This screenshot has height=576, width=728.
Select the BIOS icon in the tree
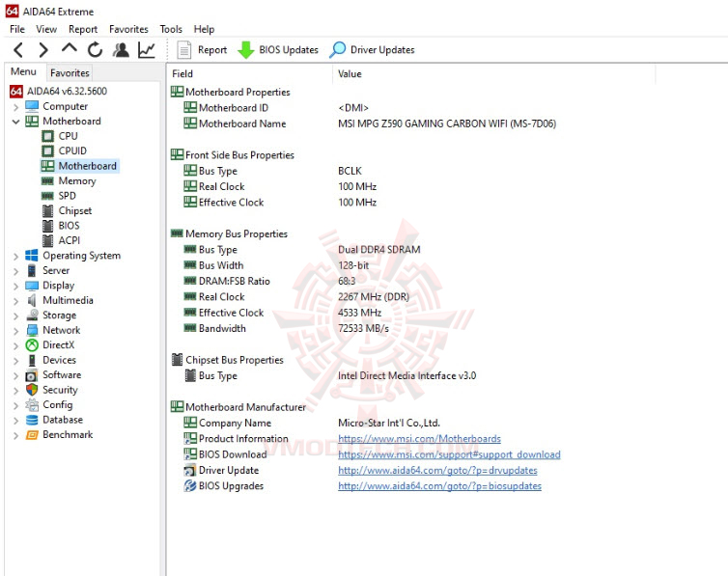pos(47,226)
